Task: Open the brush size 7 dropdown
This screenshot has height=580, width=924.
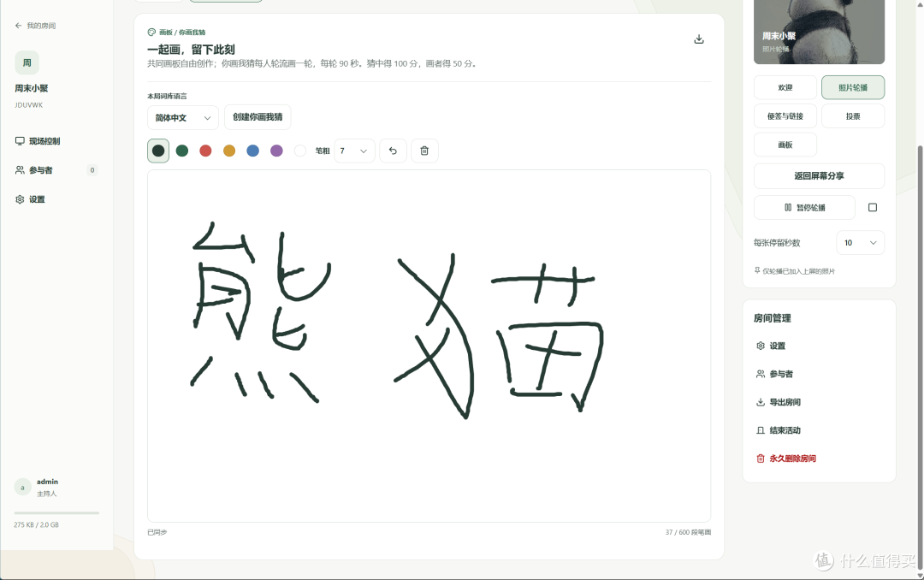Action: click(x=354, y=151)
